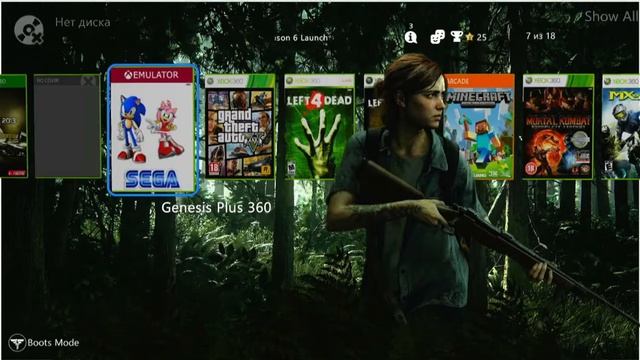The height and width of the screenshot is (360, 640).
Task: Select the empty no-cover game tile
Action: [67, 126]
